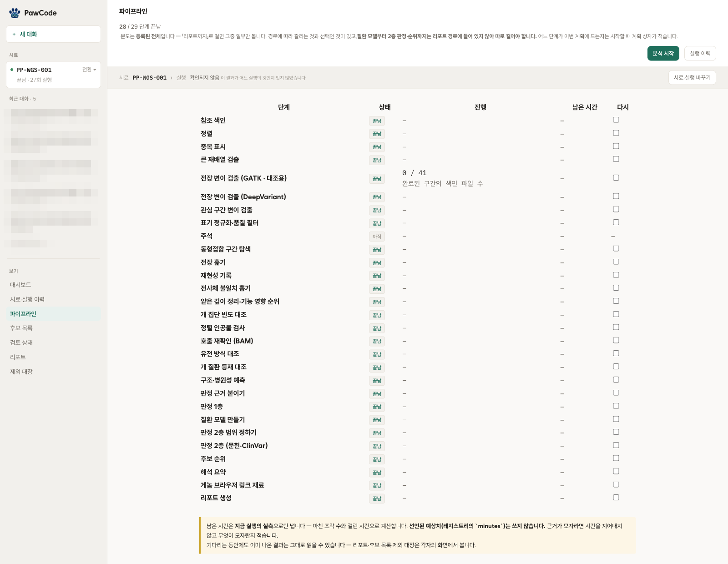Click the 주석 stage name
The height and width of the screenshot is (564, 728).
(207, 236)
